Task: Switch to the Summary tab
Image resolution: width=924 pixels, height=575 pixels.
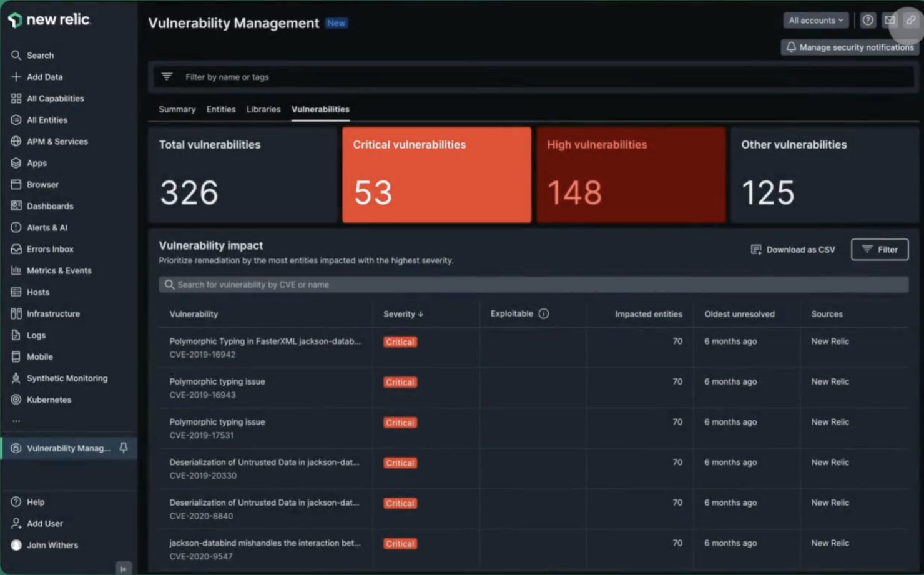Action: (x=177, y=109)
